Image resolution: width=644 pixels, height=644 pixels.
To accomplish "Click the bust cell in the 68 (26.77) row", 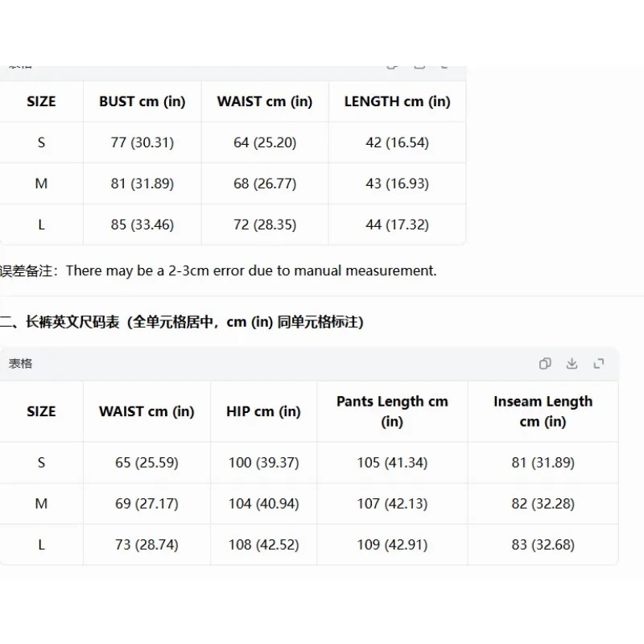I will 142,184.
